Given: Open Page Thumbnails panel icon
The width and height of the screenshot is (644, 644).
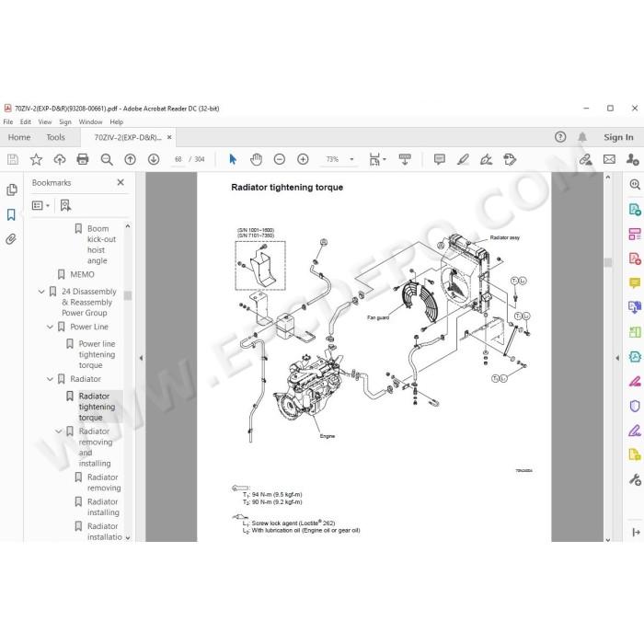Looking at the screenshot, I should point(11,190).
